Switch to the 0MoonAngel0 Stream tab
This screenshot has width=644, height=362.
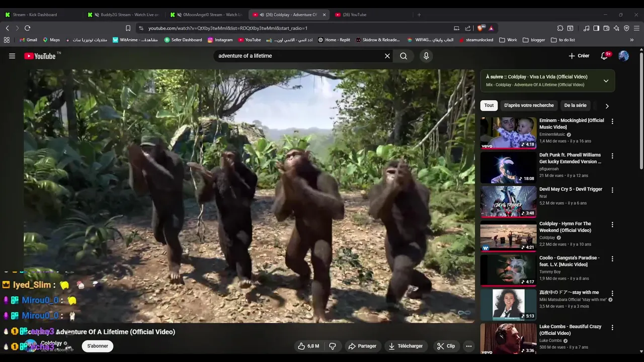tap(207, 15)
